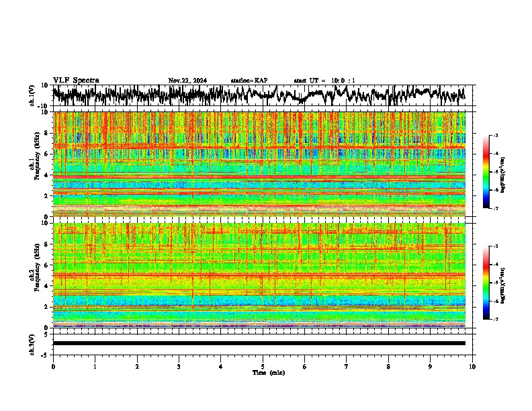Click the "-10" tick on the ch.1(V) axis
Image resolution: width=532 pixels, height=411 pixels.
(x=44, y=106)
